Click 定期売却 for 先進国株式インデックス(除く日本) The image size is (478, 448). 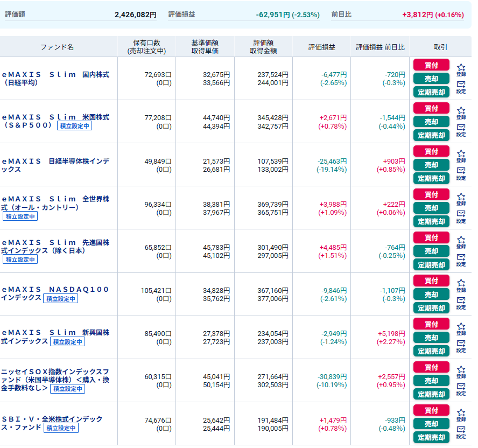tap(431, 265)
